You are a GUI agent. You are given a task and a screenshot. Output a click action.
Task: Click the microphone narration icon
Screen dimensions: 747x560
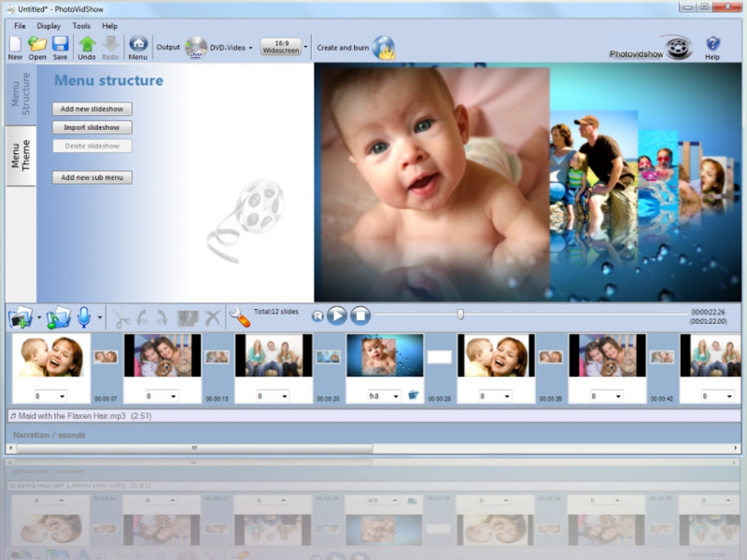pyautogui.click(x=84, y=317)
